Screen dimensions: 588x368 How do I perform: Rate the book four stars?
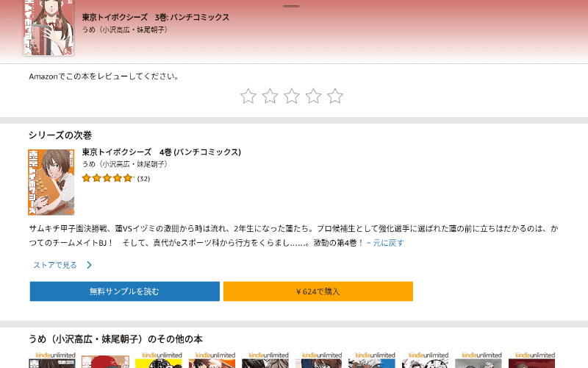(314, 96)
